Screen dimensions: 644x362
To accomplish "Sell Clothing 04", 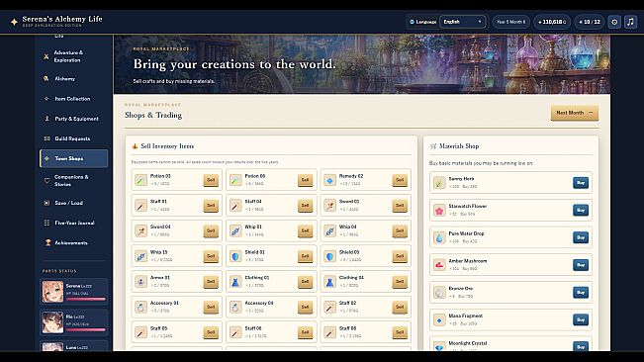I will [x=400, y=282].
